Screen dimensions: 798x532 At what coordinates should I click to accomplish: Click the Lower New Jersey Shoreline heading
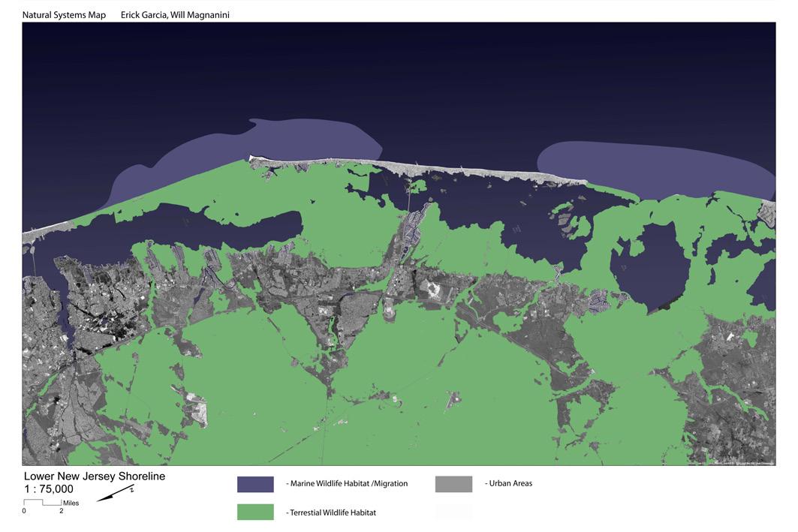[95, 476]
